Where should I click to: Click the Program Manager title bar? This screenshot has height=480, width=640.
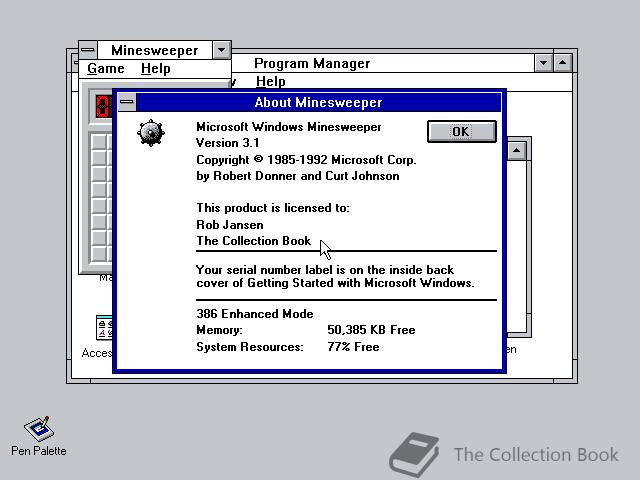(x=383, y=63)
